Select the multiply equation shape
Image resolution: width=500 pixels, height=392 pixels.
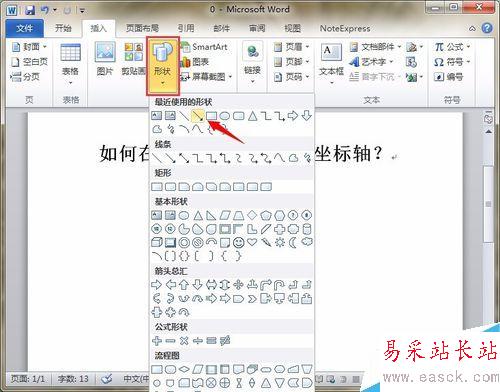point(184,341)
